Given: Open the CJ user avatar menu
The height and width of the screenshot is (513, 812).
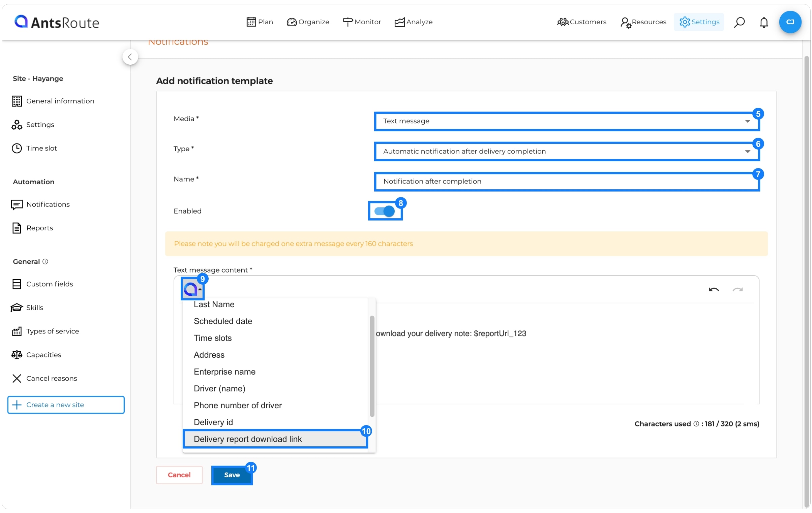Looking at the screenshot, I should (x=790, y=22).
